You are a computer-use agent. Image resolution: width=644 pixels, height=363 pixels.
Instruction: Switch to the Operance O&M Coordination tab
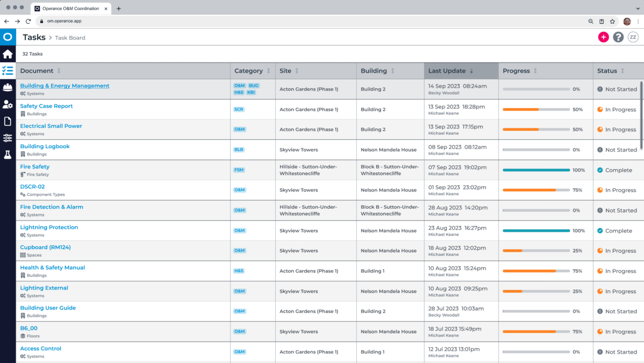pos(70,8)
